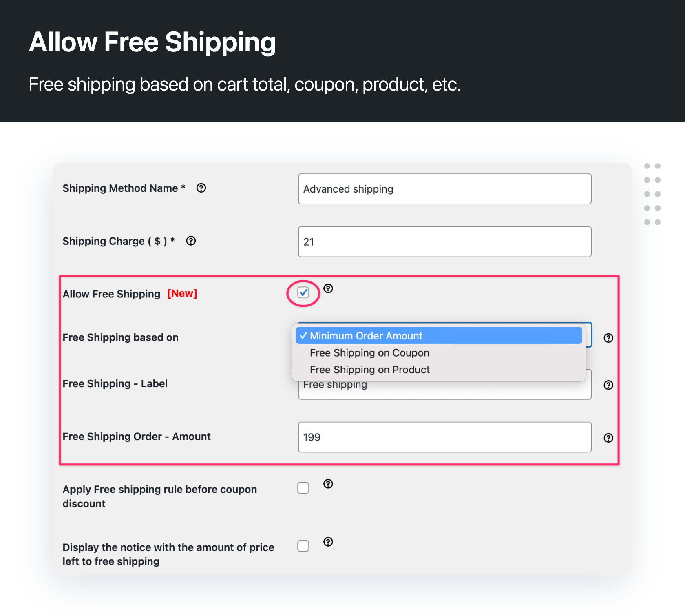Open help for Shipping Method Name

coord(201,188)
